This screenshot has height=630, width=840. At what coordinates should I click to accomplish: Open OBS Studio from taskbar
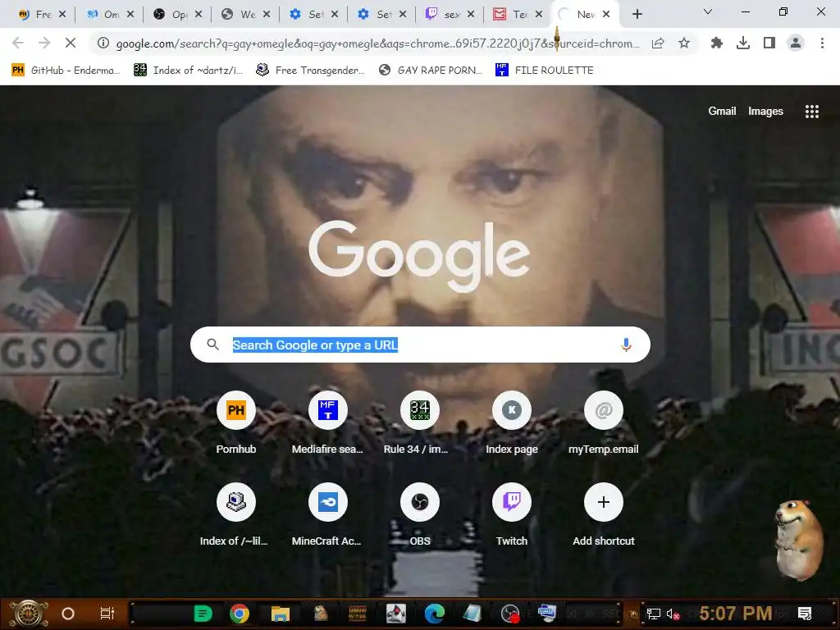point(510,614)
